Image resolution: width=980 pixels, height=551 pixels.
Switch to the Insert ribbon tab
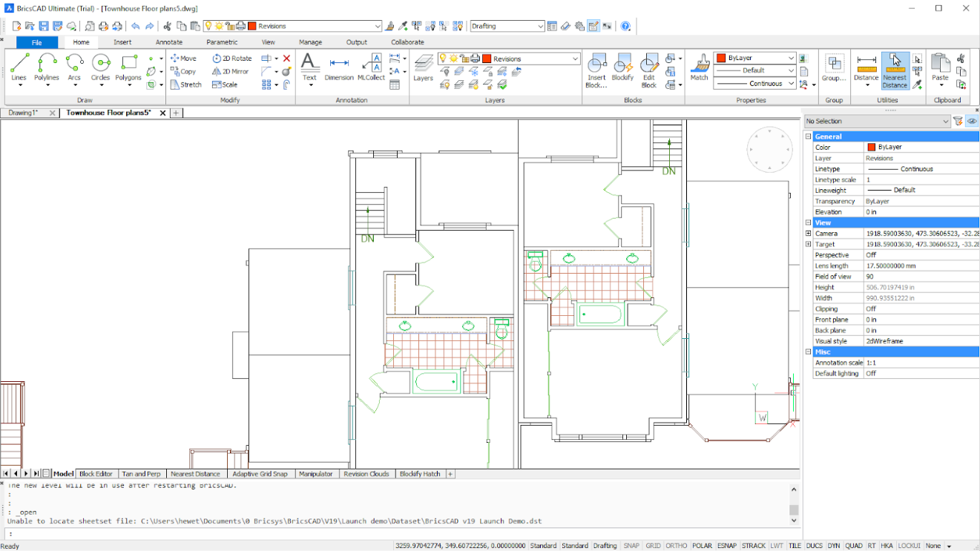click(122, 42)
